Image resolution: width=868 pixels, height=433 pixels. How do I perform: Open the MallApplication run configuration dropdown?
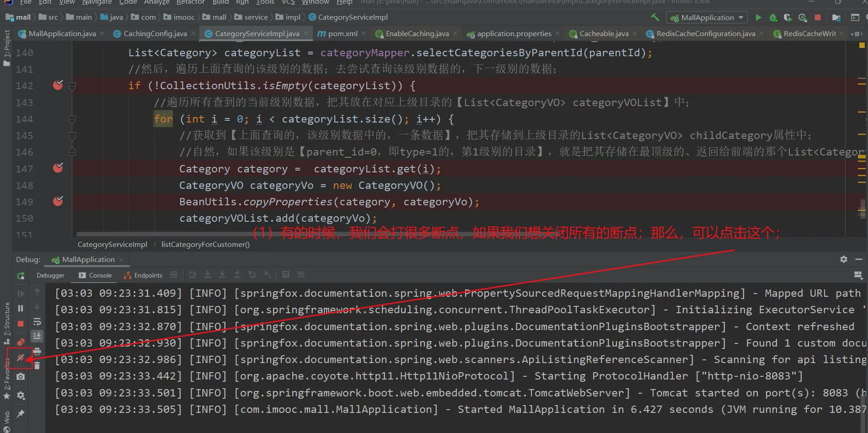point(707,17)
